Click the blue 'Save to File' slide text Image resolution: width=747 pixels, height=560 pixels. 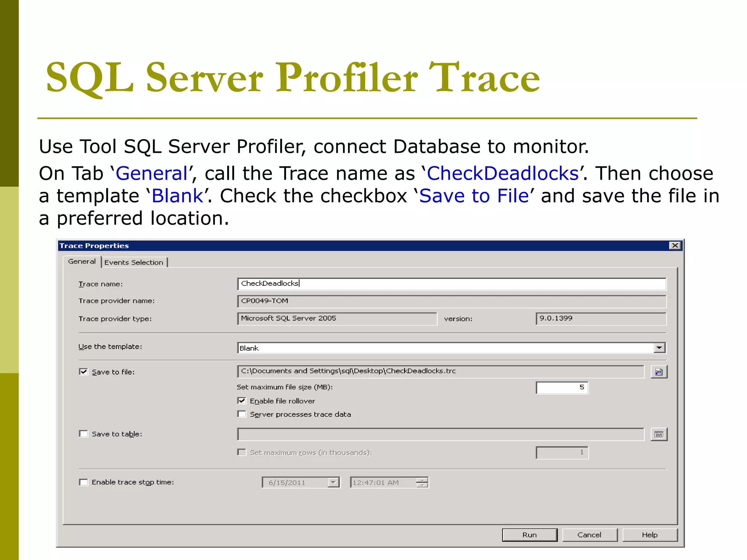[474, 196]
